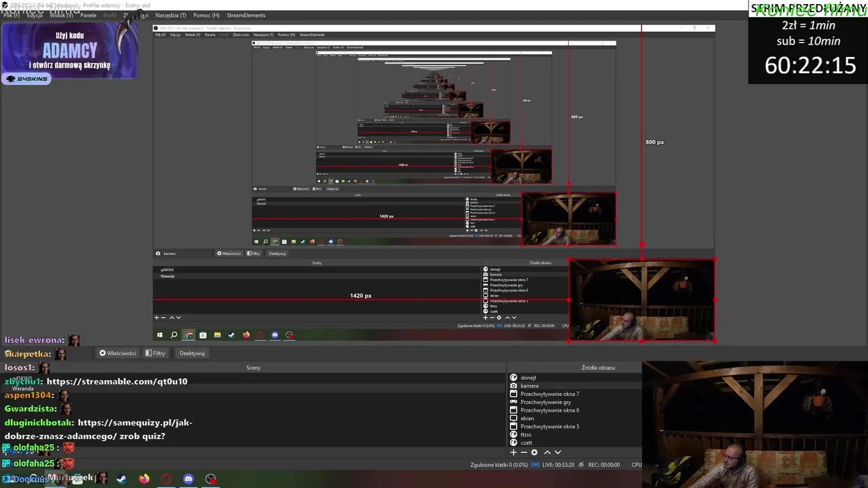This screenshot has width=868, height=488.
Task: Open Opera from the taskbar
Action: [x=166, y=479]
